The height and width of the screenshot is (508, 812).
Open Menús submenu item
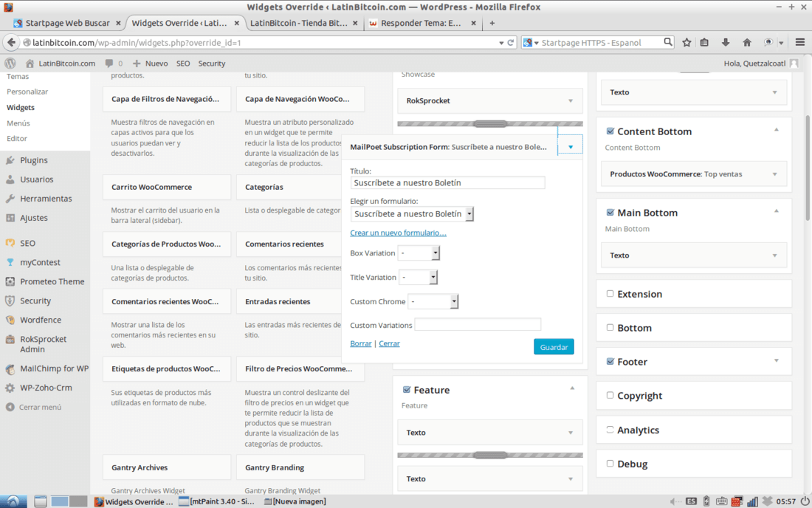[18, 123]
